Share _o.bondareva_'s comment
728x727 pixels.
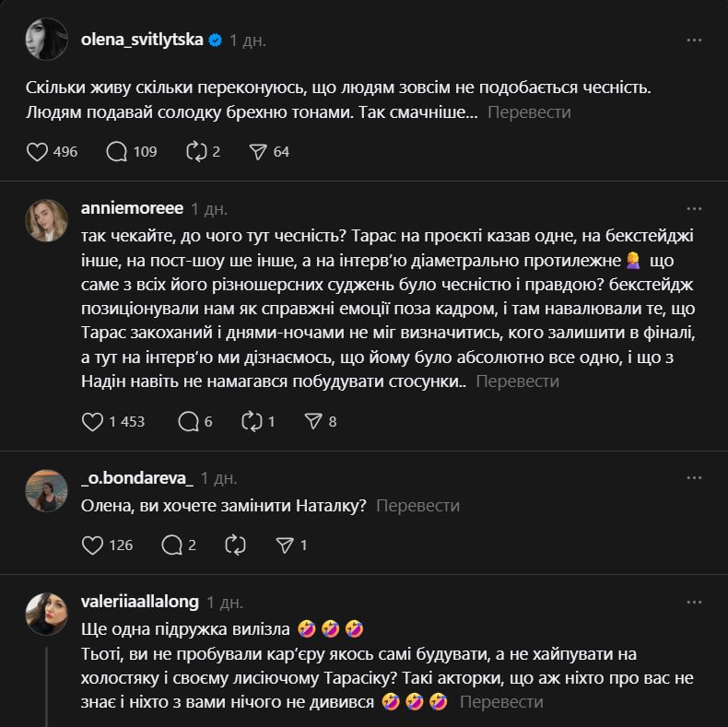(x=285, y=545)
